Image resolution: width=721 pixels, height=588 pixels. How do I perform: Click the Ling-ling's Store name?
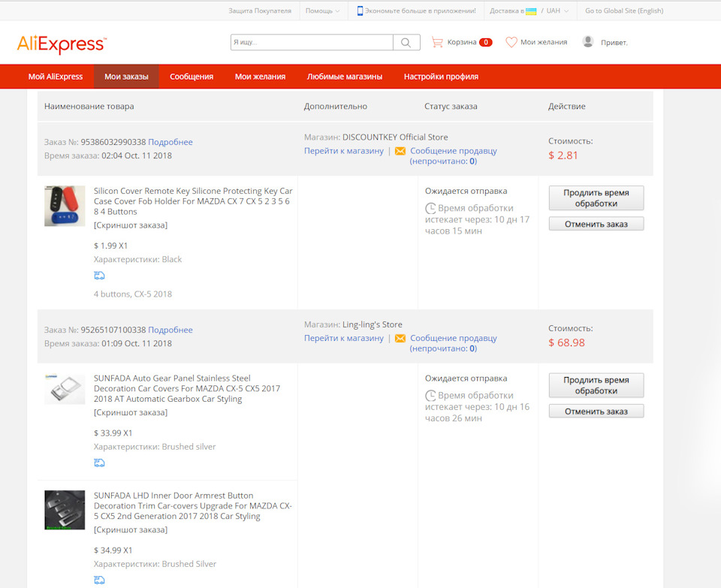click(372, 324)
